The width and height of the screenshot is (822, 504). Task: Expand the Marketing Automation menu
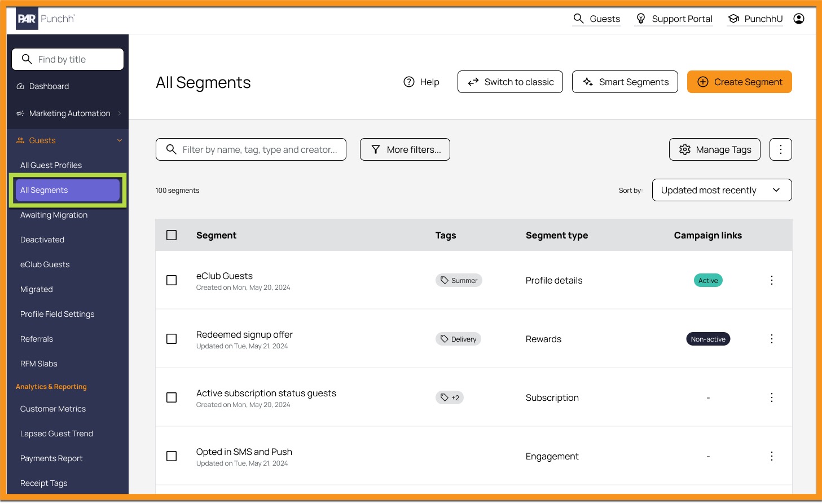pos(69,113)
